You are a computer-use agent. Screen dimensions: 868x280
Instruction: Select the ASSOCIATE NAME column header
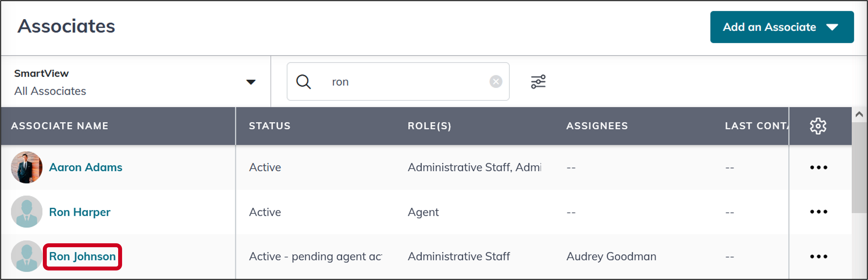coord(60,126)
